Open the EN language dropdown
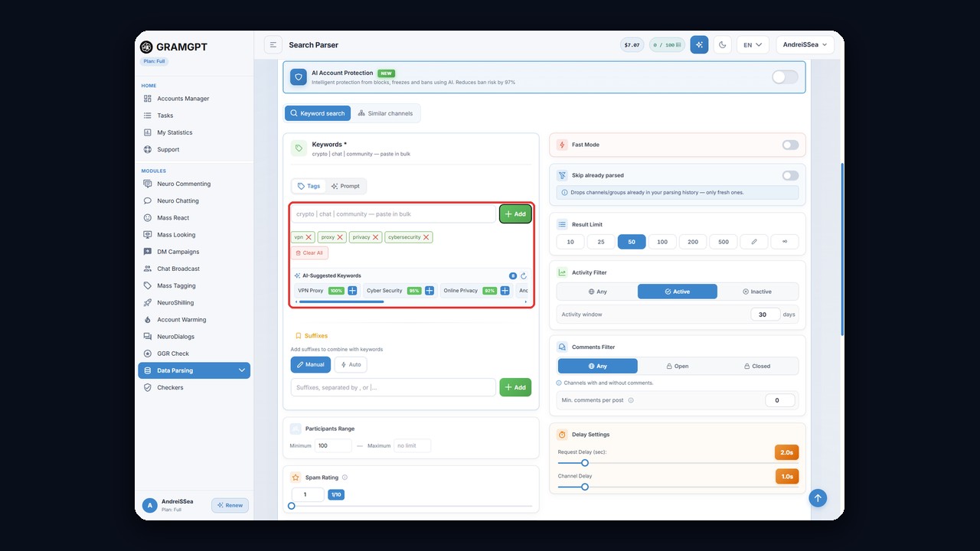The image size is (980, 551). (753, 45)
